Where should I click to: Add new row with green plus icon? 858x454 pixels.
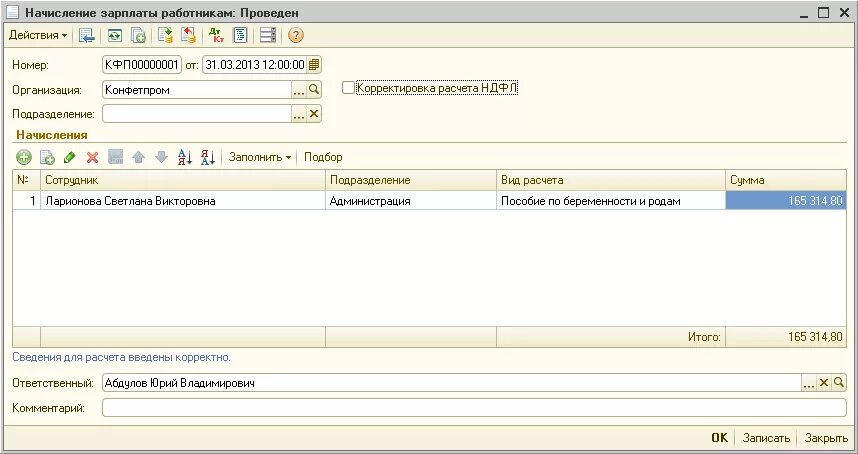[24, 158]
